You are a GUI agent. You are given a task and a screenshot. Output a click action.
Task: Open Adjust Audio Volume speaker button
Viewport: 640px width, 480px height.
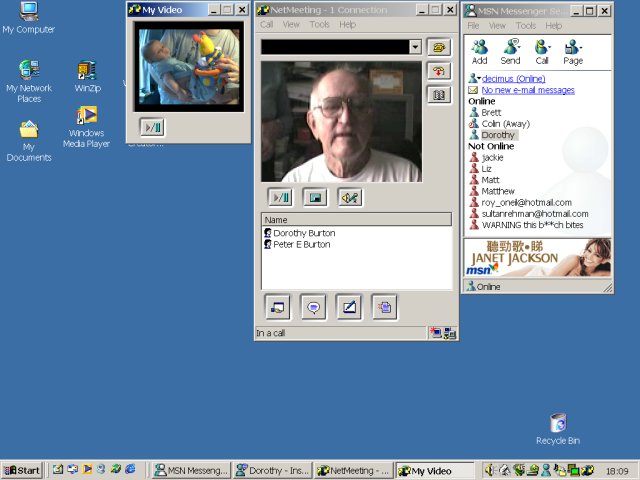point(350,198)
